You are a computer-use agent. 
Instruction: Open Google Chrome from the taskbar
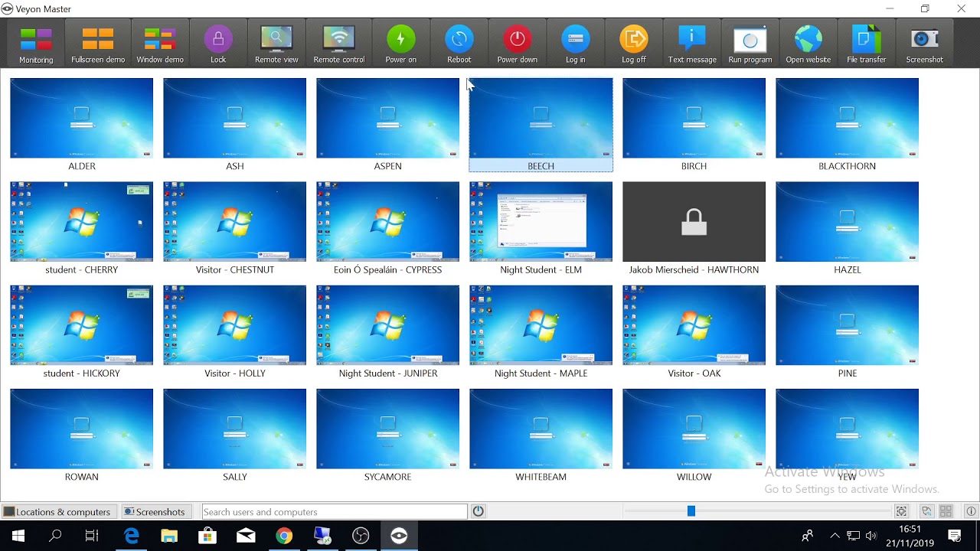(284, 536)
